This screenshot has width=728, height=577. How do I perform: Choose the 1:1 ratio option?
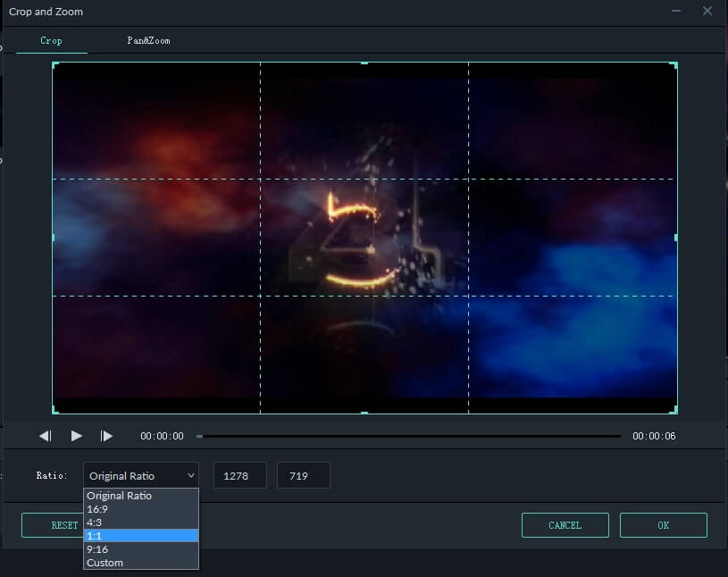(x=95, y=535)
